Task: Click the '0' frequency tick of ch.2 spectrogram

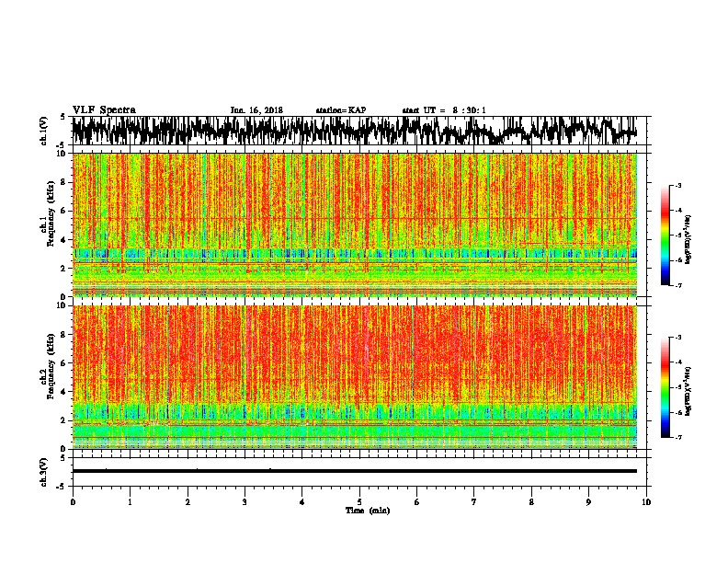Action: [x=65, y=449]
